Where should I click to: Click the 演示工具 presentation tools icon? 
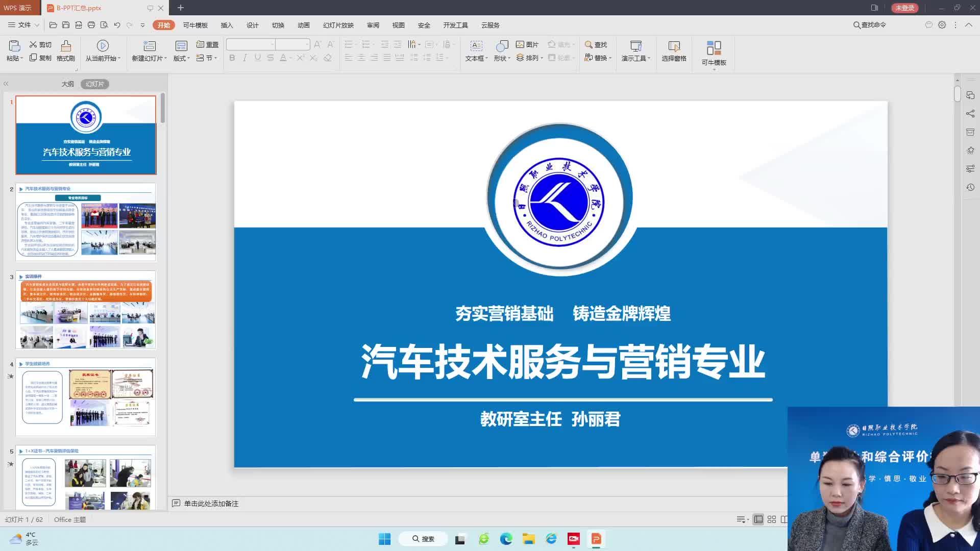(635, 46)
